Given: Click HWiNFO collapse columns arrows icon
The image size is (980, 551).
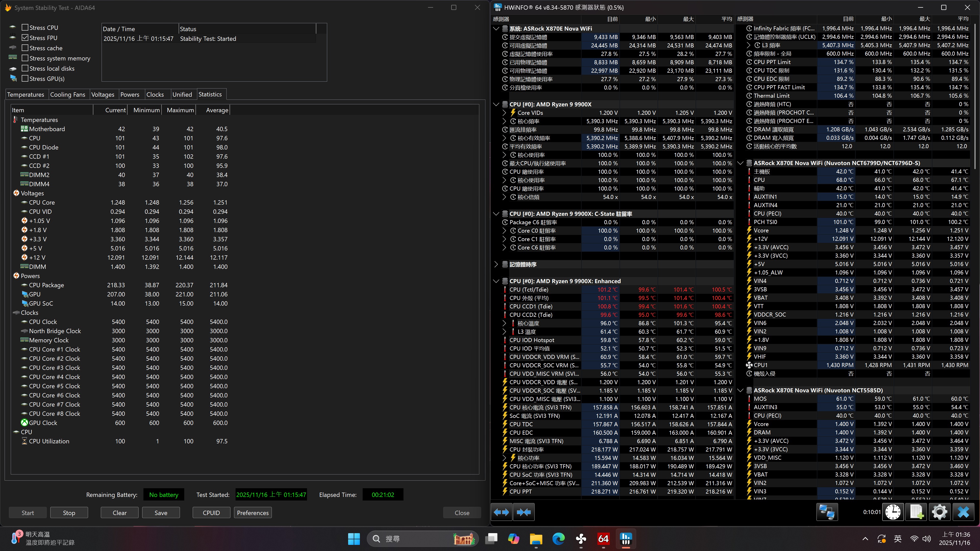Looking at the screenshot, I should 523,512.
